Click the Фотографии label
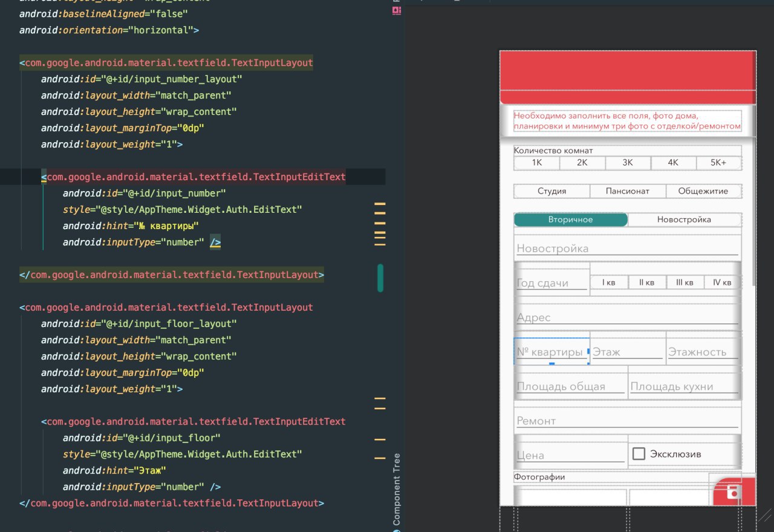The height and width of the screenshot is (532, 774). coord(539,477)
